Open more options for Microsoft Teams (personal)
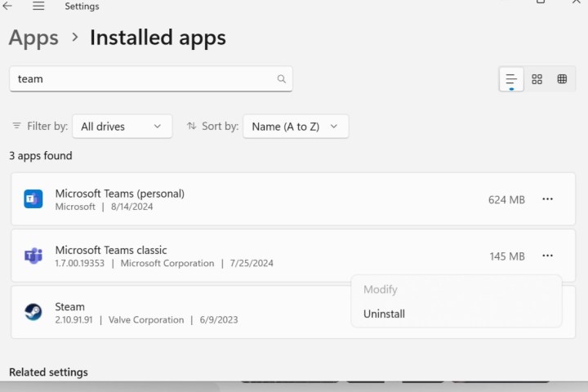 click(547, 199)
